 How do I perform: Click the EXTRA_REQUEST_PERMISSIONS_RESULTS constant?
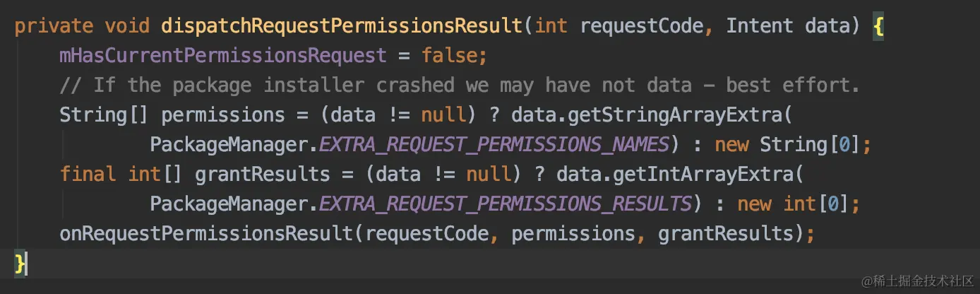click(505, 204)
